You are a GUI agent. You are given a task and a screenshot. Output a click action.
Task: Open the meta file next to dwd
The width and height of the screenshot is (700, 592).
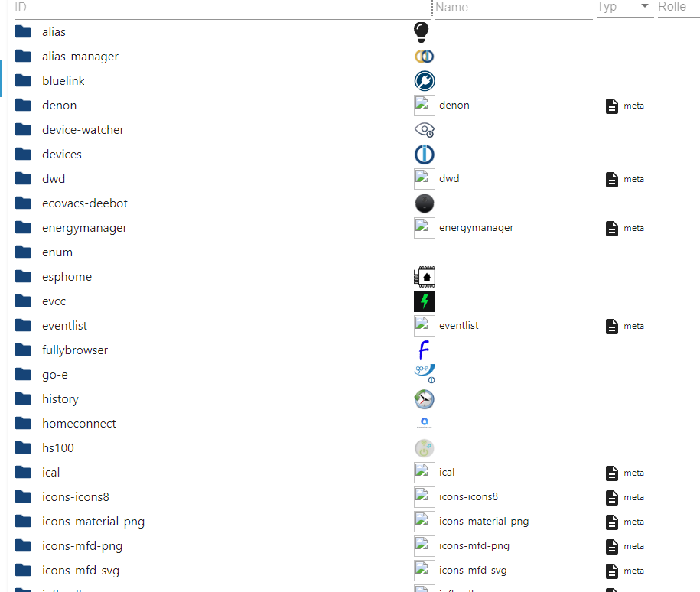(x=612, y=178)
